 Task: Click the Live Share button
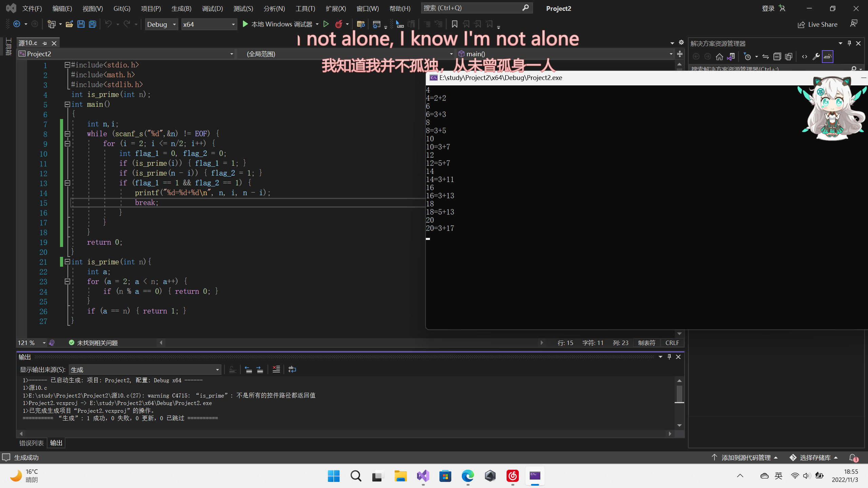coord(817,24)
